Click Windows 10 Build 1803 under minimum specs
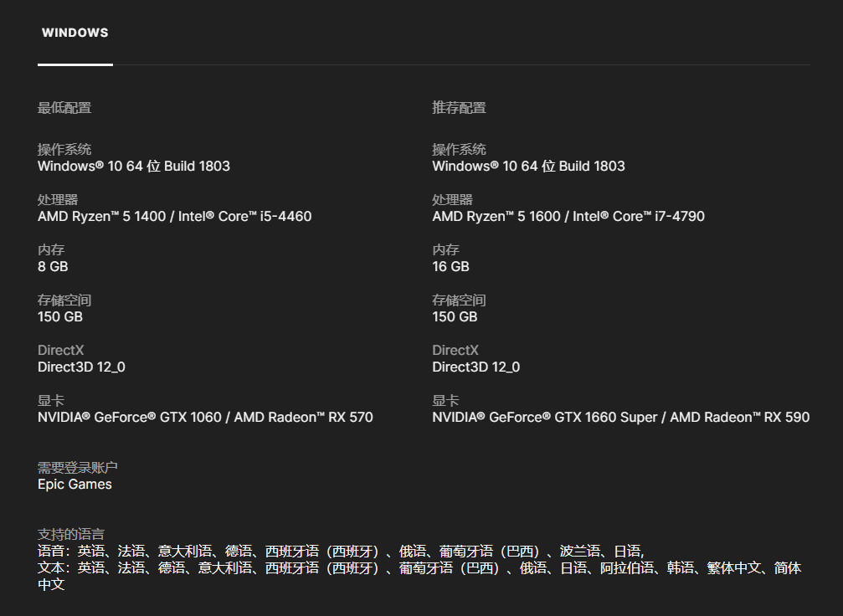 pyautogui.click(x=134, y=167)
